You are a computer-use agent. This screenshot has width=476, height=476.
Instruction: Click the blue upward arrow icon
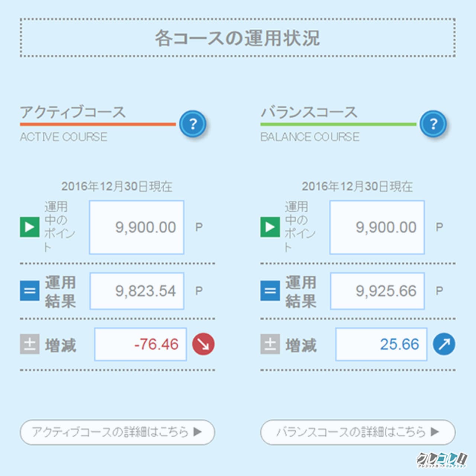point(444,344)
